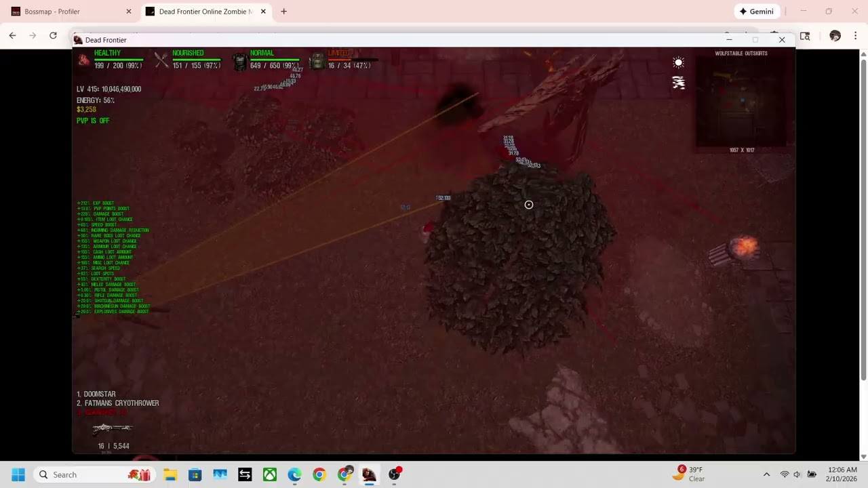The width and height of the screenshot is (868, 488).
Task: Click the DEXTERITY BOOST bonus line
Action: pyautogui.click(x=101, y=279)
